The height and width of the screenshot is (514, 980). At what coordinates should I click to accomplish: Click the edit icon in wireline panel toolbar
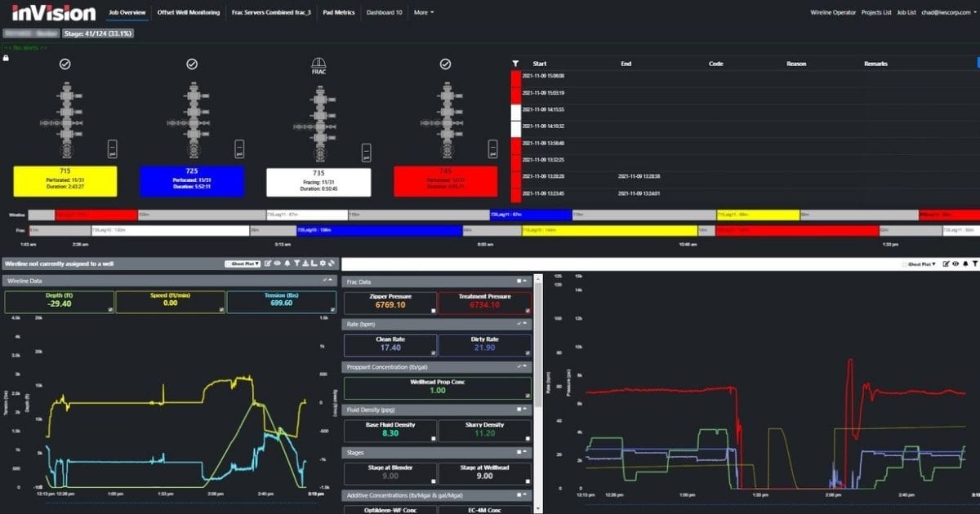coord(268,264)
